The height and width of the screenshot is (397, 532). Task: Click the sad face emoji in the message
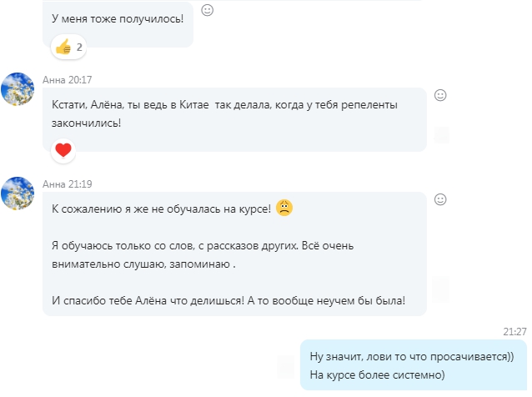284,208
